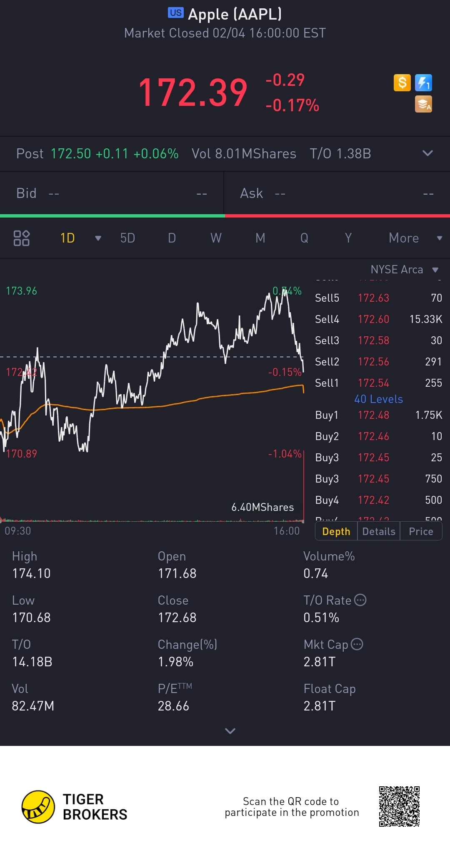Tap the orange stacked layers icon
This screenshot has height=868, width=450.
pyautogui.click(x=423, y=104)
